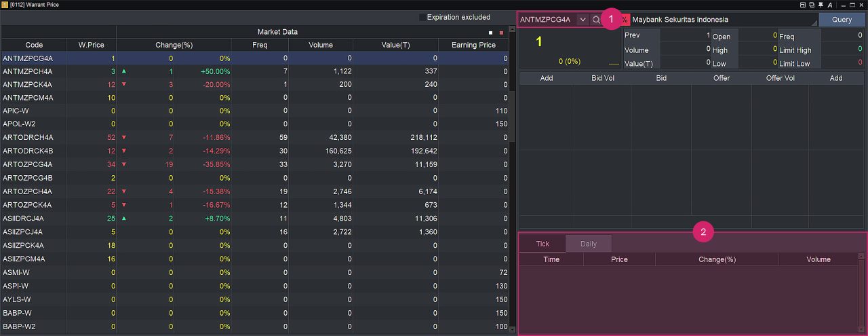868x336 pixels.
Task: Expand the Maybank Sekuritas Indonesia field corner
Action: point(814,22)
